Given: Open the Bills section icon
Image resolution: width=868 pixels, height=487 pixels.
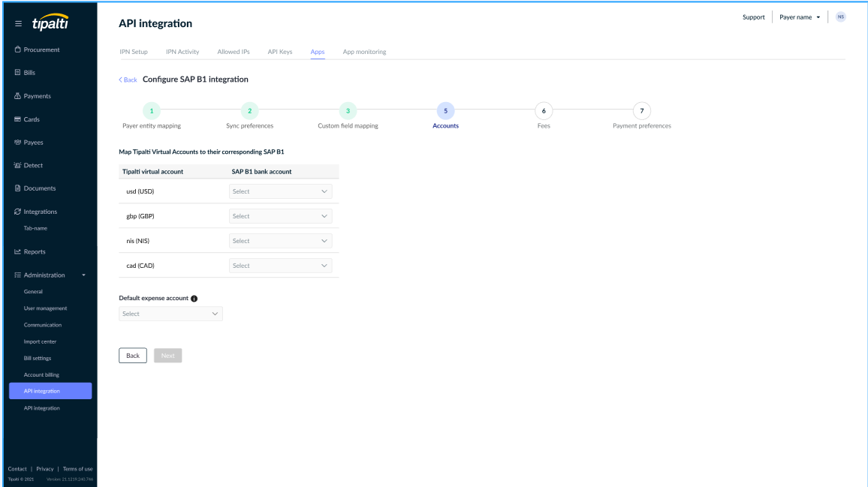Looking at the screenshot, I should [x=18, y=73].
